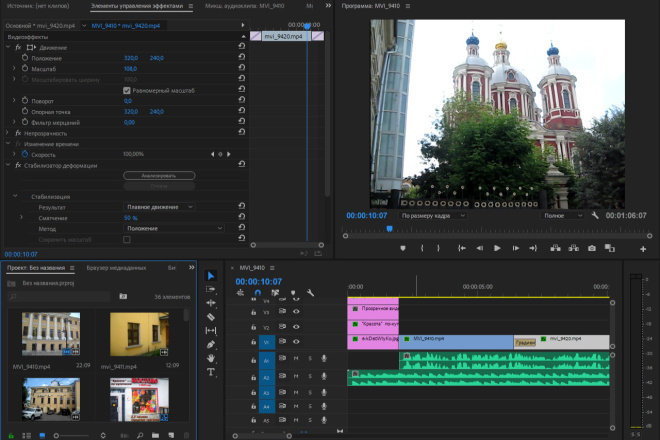Click the Extract button

pos(574,248)
